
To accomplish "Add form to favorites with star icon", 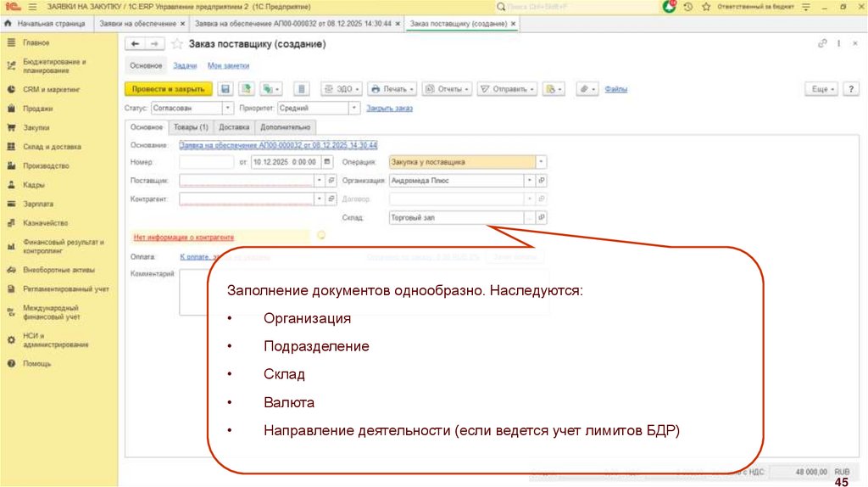I will pyautogui.click(x=176, y=44).
